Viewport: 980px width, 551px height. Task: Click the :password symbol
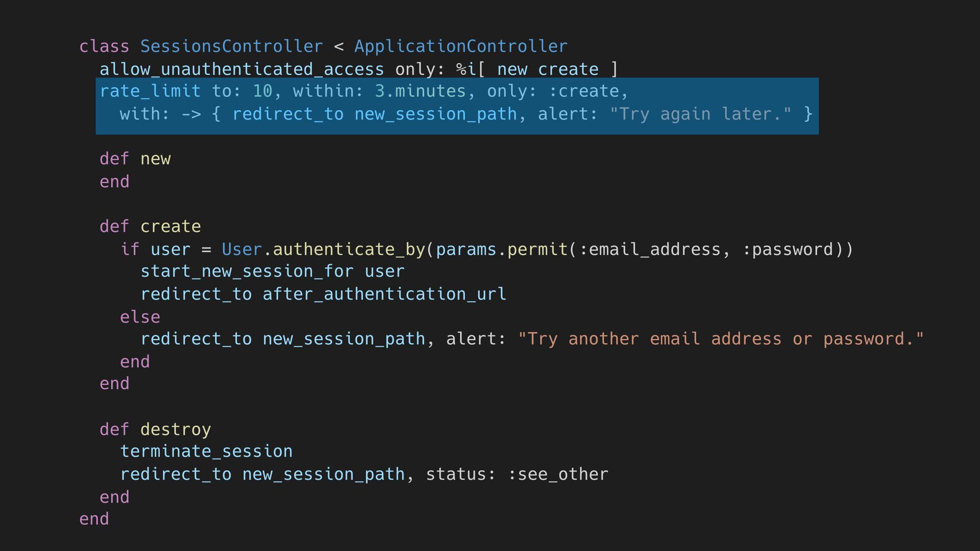(x=788, y=249)
